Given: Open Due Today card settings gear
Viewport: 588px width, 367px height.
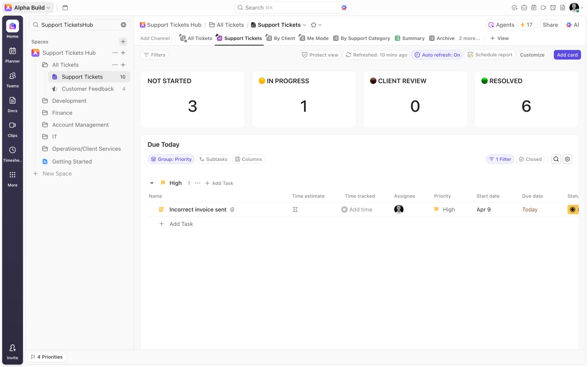Looking at the screenshot, I should click(567, 159).
